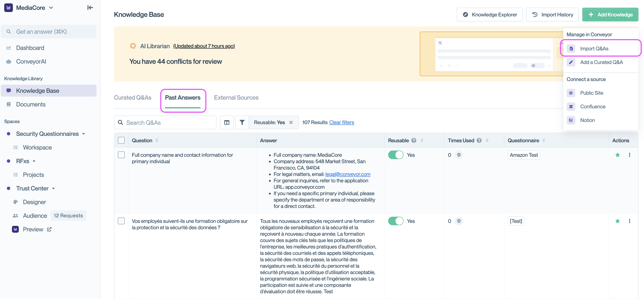The image size is (644, 299).
Task: Star the MediaCore contact information answer
Action: (618, 155)
